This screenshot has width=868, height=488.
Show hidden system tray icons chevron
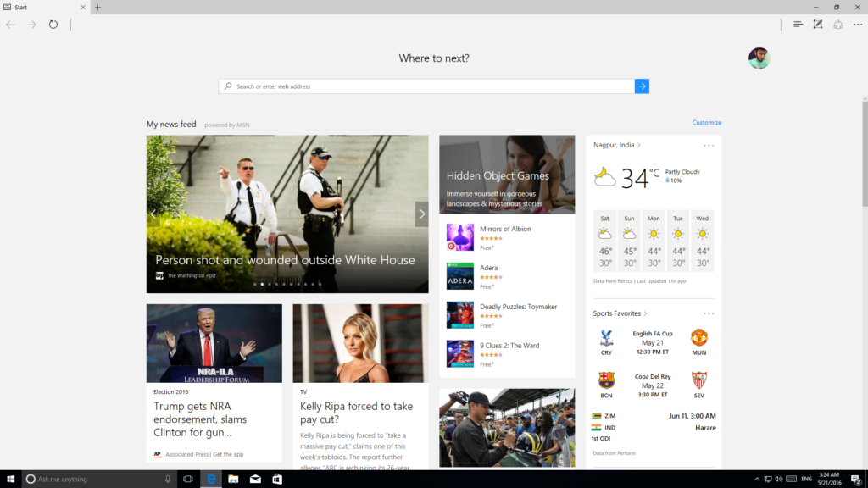point(757,480)
